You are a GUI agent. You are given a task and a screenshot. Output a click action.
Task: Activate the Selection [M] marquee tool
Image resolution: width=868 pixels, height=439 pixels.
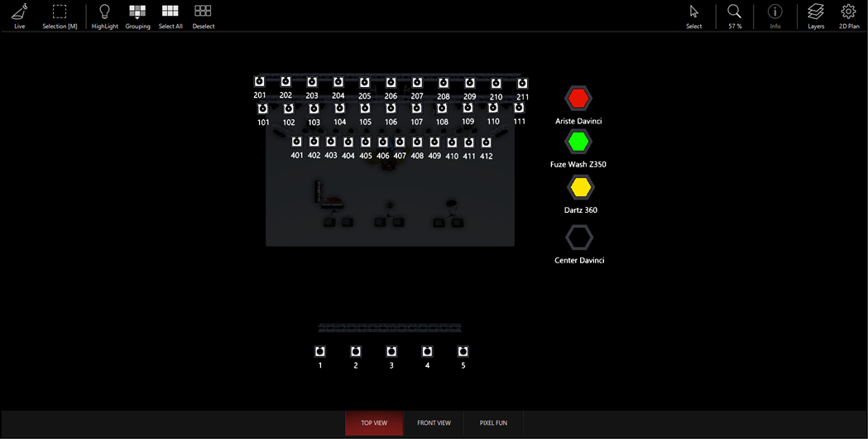pyautogui.click(x=60, y=16)
